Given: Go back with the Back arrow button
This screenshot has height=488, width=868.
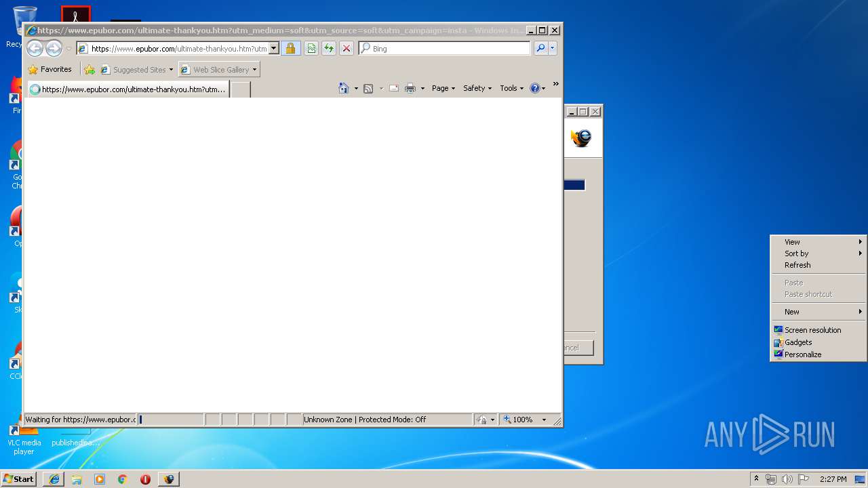Looking at the screenshot, I should [x=35, y=48].
